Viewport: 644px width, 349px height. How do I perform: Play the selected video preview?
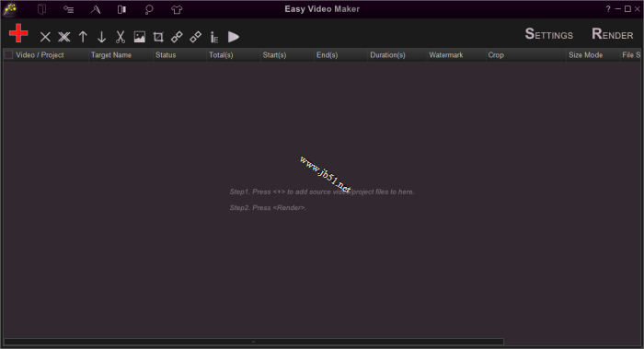[234, 37]
